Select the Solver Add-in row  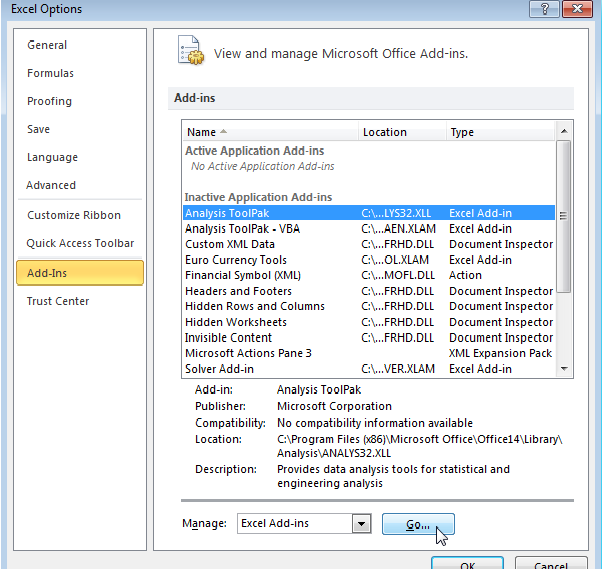tap(369, 369)
